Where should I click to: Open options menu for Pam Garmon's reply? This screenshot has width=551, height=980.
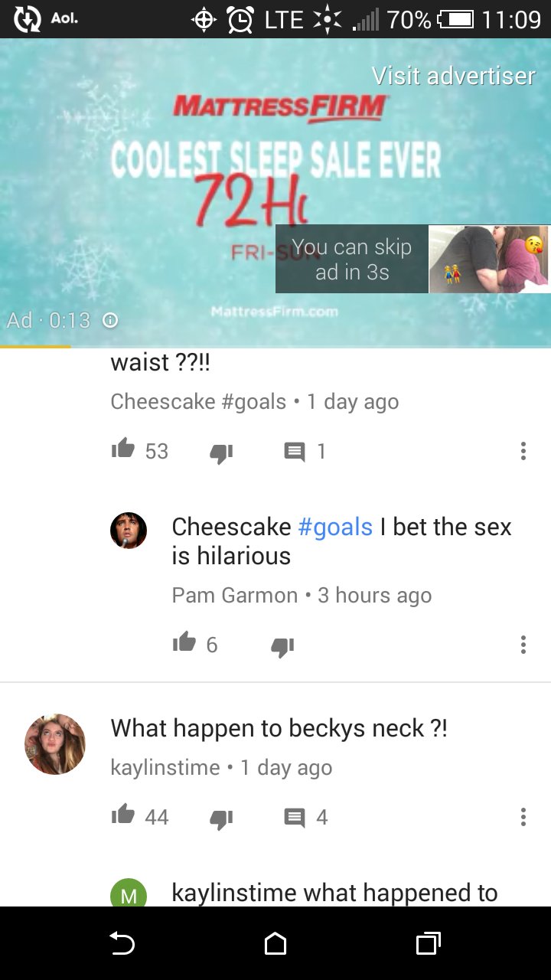pos(523,645)
